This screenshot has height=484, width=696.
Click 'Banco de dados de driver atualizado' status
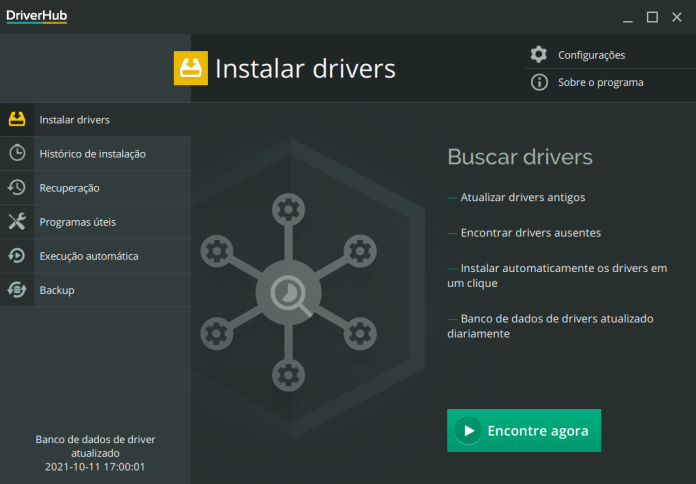click(95, 446)
